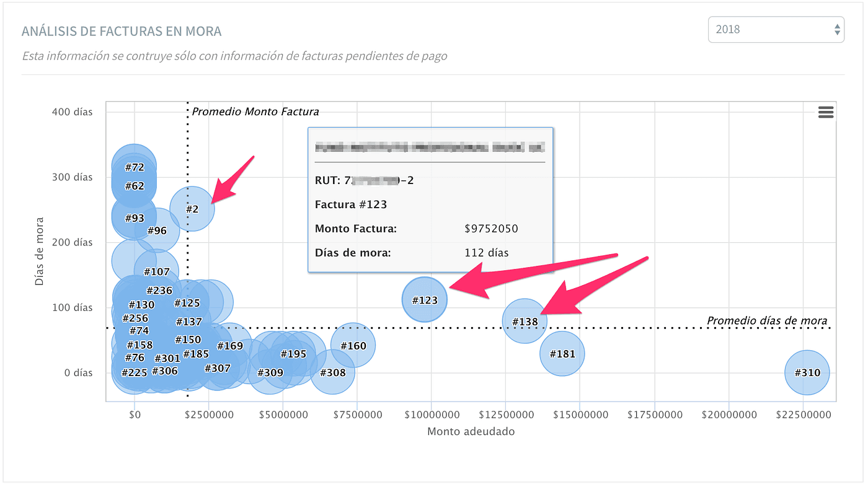Image resolution: width=868 pixels, height=487 pixels.
Task: Select the bubble labeled #123
Action: 425,299
